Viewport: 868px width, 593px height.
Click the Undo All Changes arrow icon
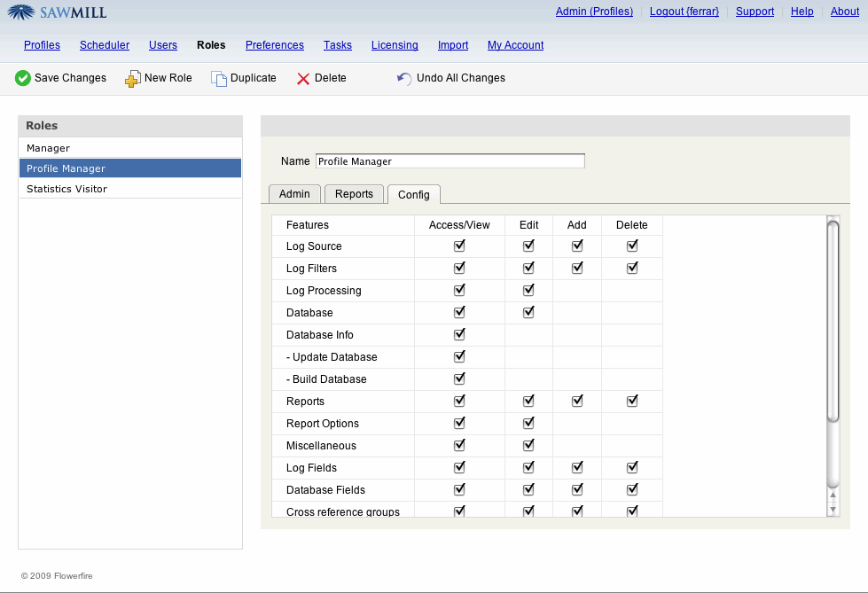tap(404, 78)
